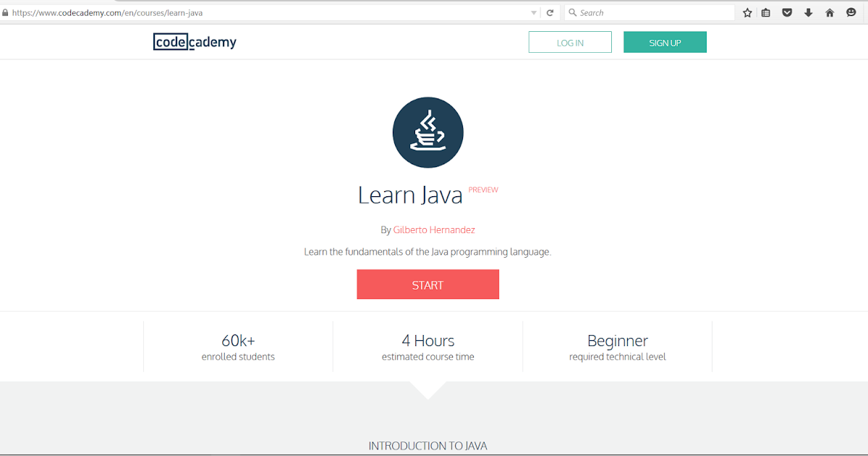Click the Learn the fundamentals description text

coord(427,252)
